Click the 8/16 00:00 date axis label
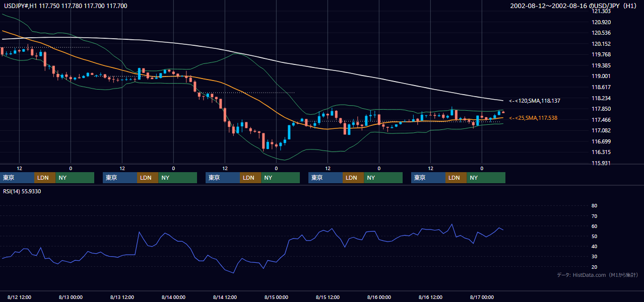Viewport: 644px width, 302px height. (x=379, y=297)
